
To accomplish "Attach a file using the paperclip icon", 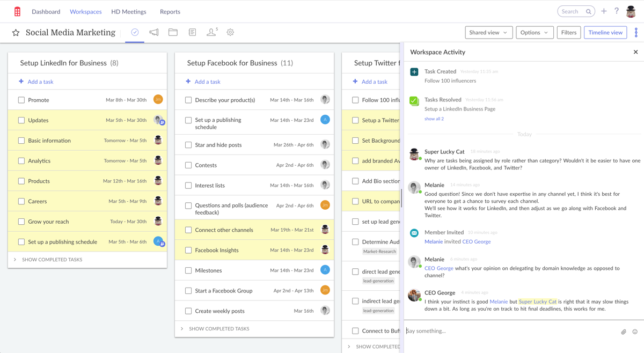I will click(x=624, y=330).
